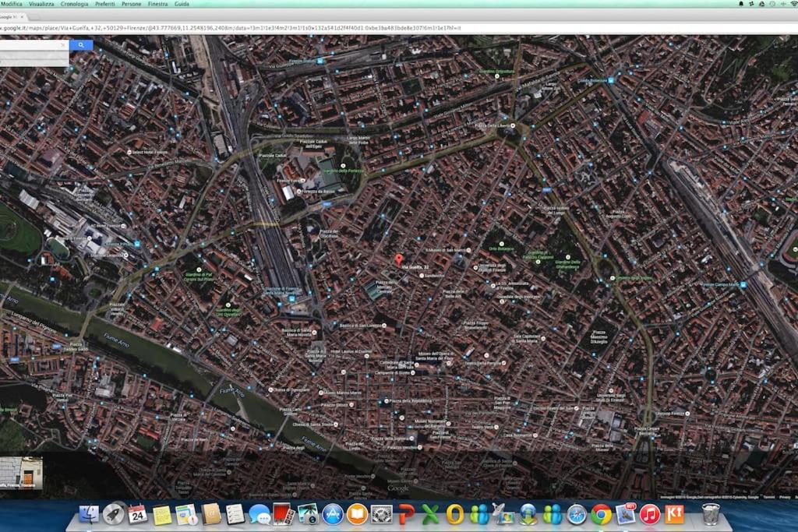This screenshot has height=532, width=798.
Task: Open the Visualizza menu
Action: 42,4
